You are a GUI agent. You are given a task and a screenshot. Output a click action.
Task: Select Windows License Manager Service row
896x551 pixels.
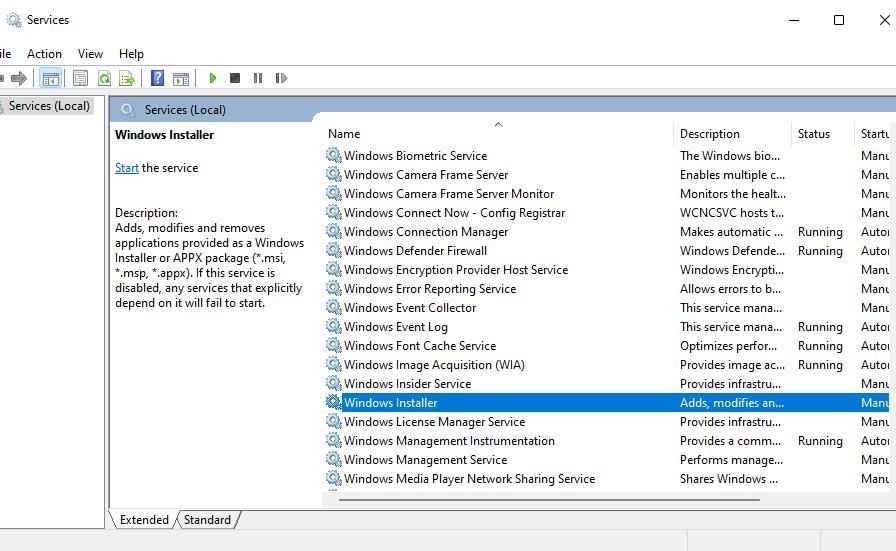tap(434, 422)
